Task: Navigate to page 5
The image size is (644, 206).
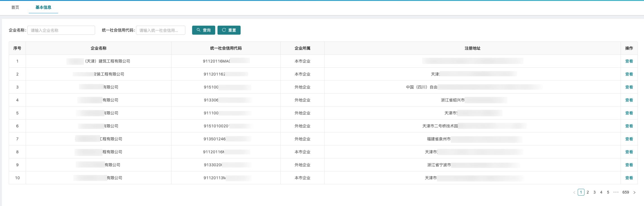Action: pyautogui.click(x=608, y=192)
